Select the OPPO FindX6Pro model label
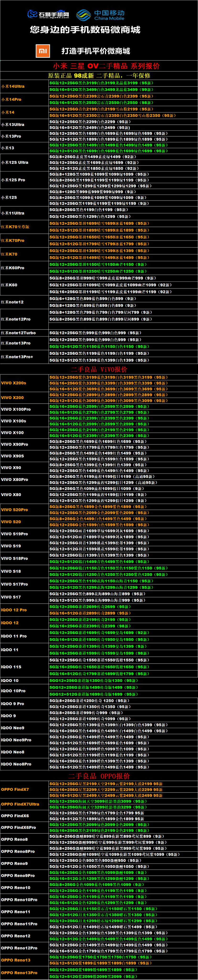 [19, 827]
